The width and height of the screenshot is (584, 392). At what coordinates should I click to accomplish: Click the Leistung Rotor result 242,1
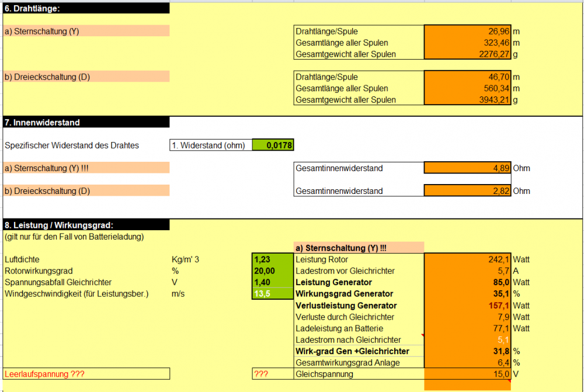(x=467, y=259)
